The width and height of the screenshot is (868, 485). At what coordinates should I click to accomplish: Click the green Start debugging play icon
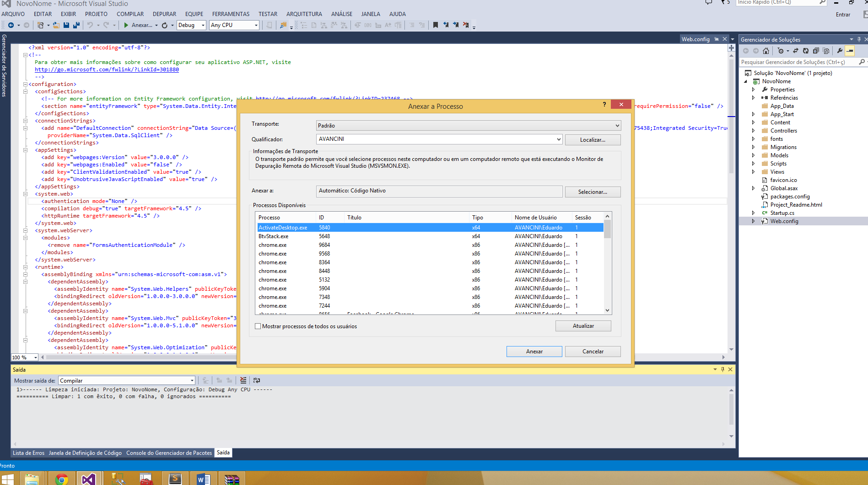click(x=126, y=25)
